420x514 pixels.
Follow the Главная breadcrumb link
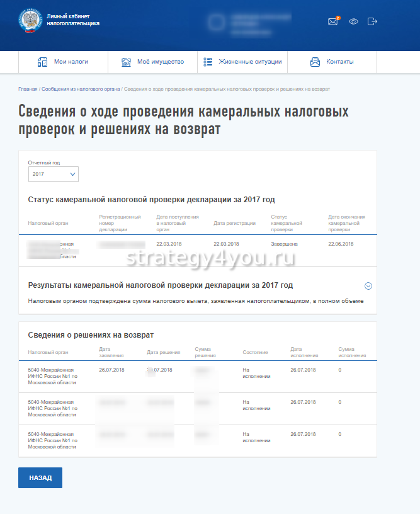[28, 89]
